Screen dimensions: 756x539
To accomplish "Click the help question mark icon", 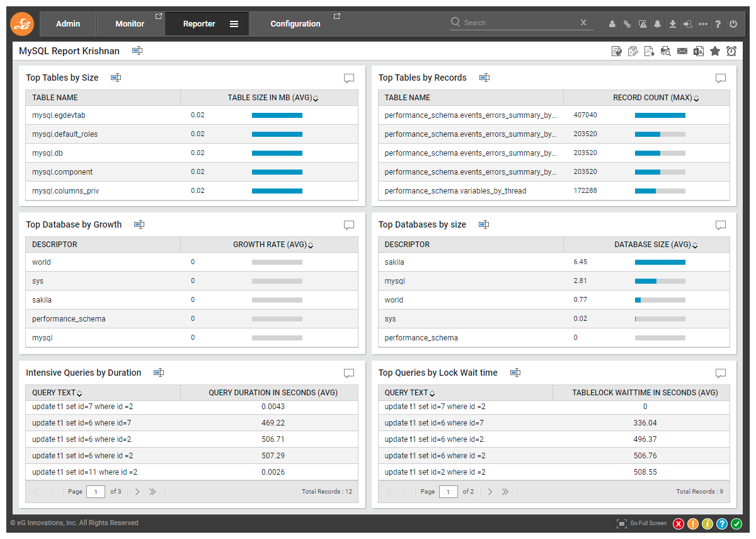I will click(x=718, y=24).
